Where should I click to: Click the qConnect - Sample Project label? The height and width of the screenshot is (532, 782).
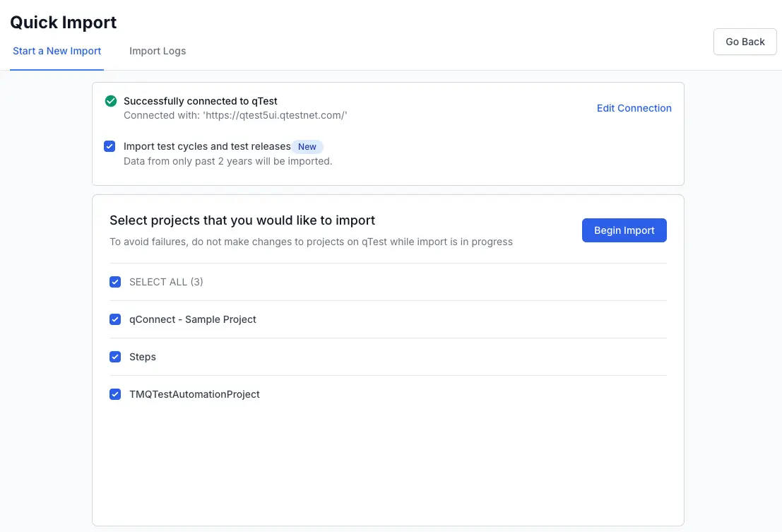click(x=192, y=319)
